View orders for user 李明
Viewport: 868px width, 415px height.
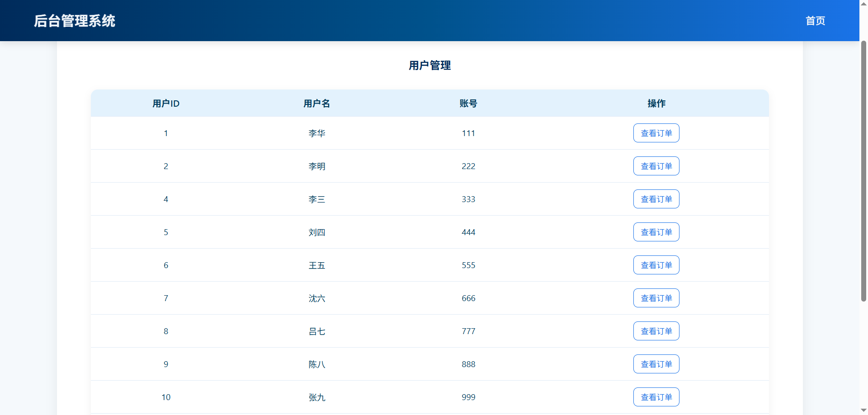(656, 166)
